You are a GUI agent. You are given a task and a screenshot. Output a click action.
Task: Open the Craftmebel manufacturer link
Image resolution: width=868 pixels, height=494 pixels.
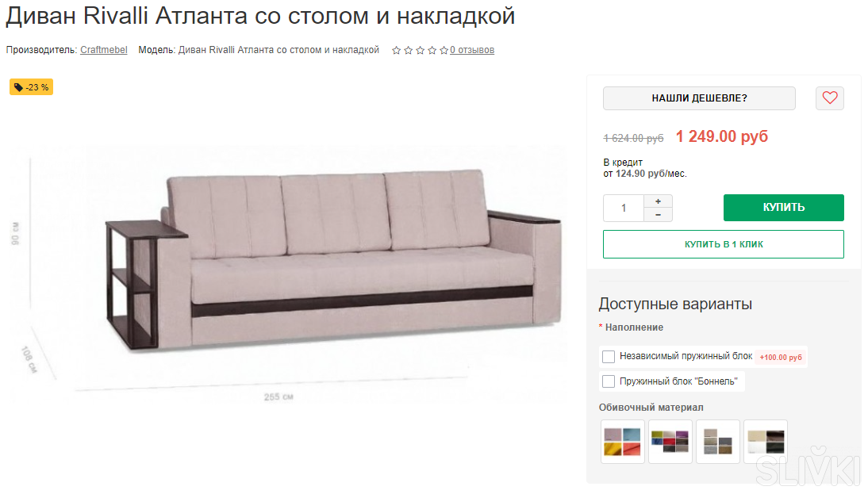click(x=103, y=50)
